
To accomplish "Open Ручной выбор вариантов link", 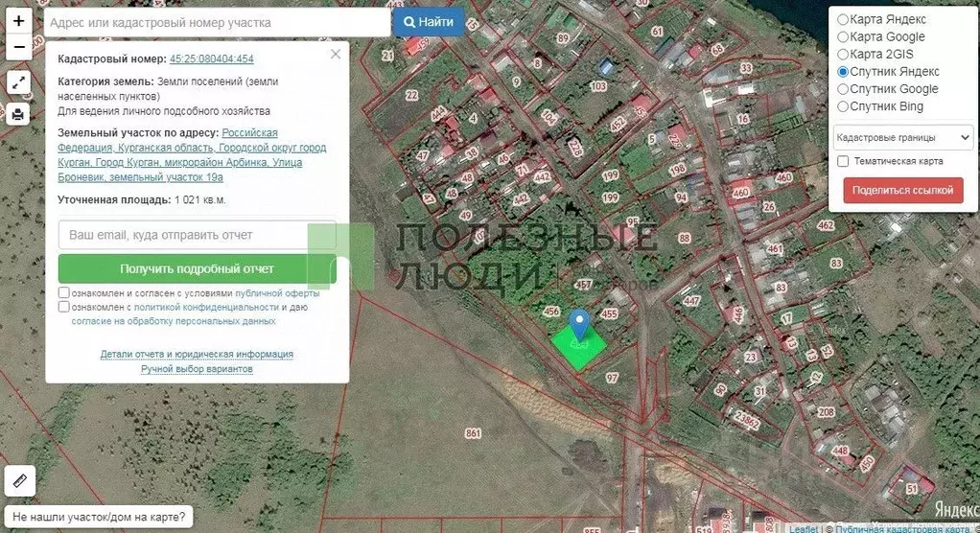I will click(197, 369).
